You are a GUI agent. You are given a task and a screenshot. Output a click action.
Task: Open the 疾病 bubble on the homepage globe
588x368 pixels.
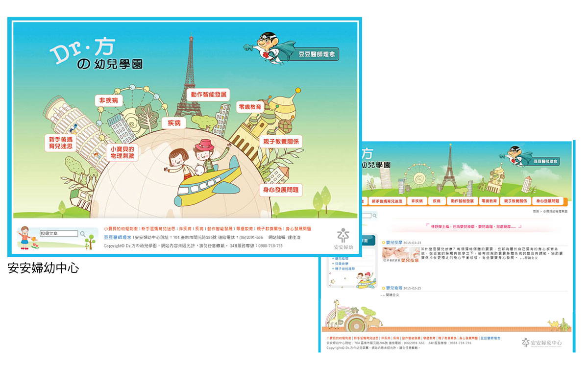tap(174, 123)
